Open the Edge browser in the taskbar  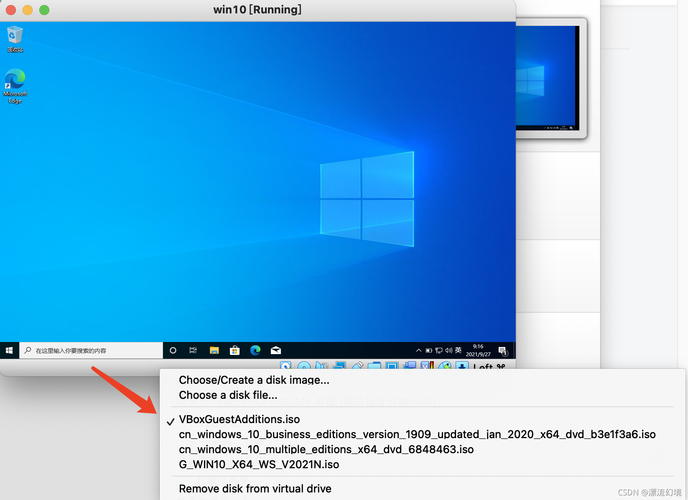point(255,351)
